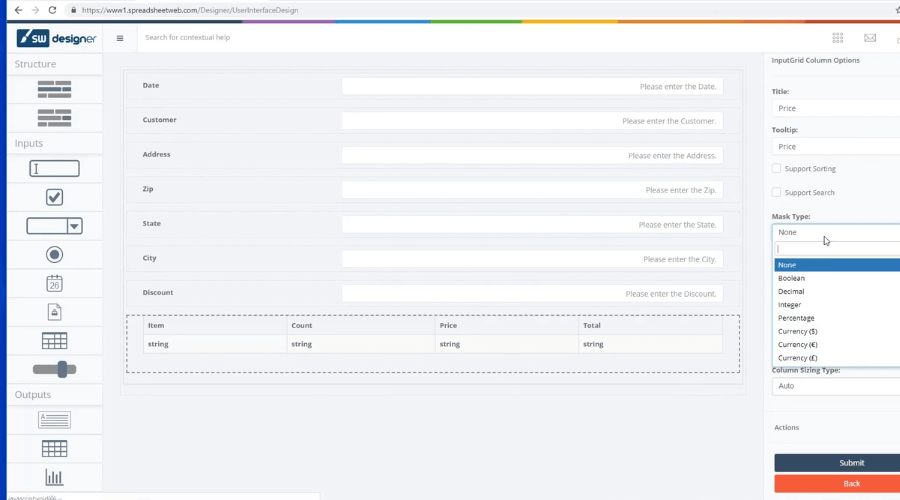The image size is (900, 500).
Task: Click the Discount input field
Action: coord(532,293)
